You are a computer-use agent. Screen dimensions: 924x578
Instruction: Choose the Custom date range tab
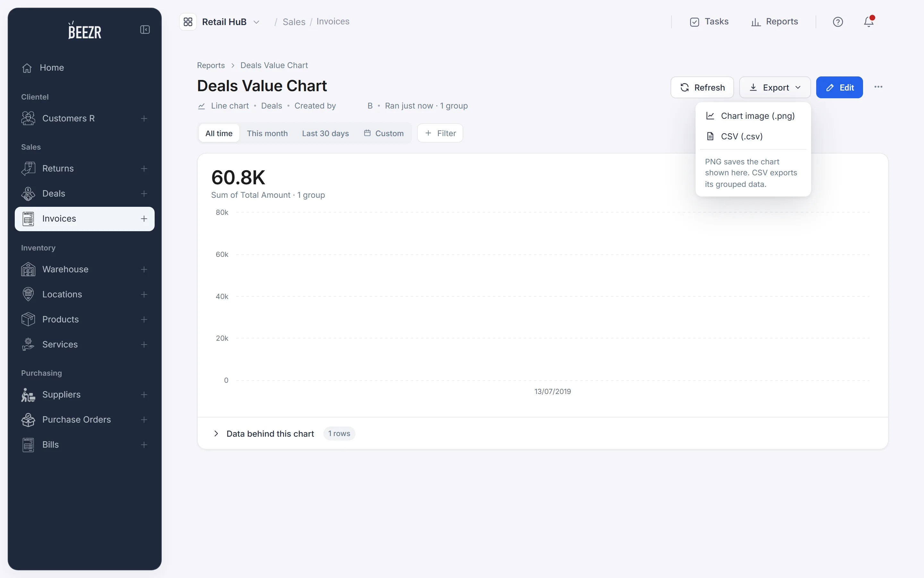(x=384, y=133)
